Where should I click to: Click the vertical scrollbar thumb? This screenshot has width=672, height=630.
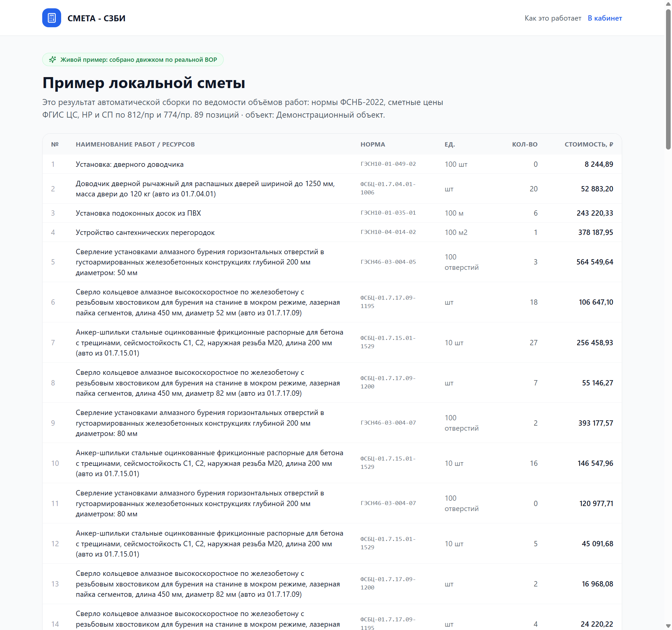[x=668, y=79]
